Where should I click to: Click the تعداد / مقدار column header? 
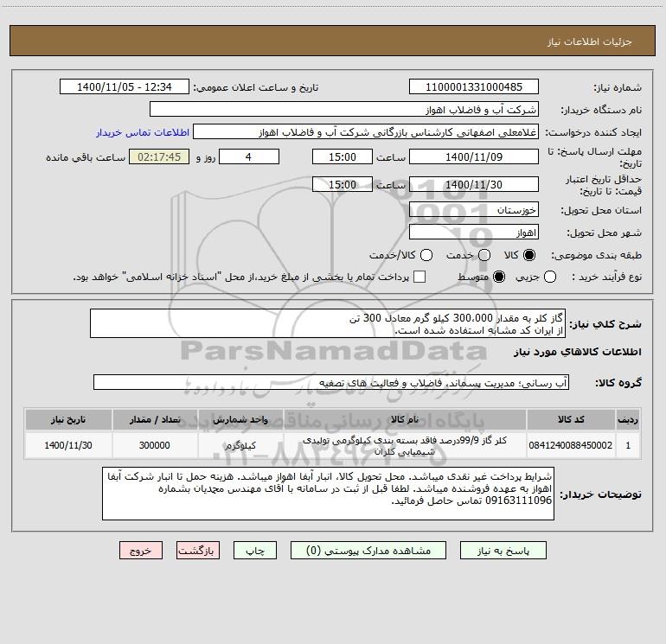pos(155,419)
